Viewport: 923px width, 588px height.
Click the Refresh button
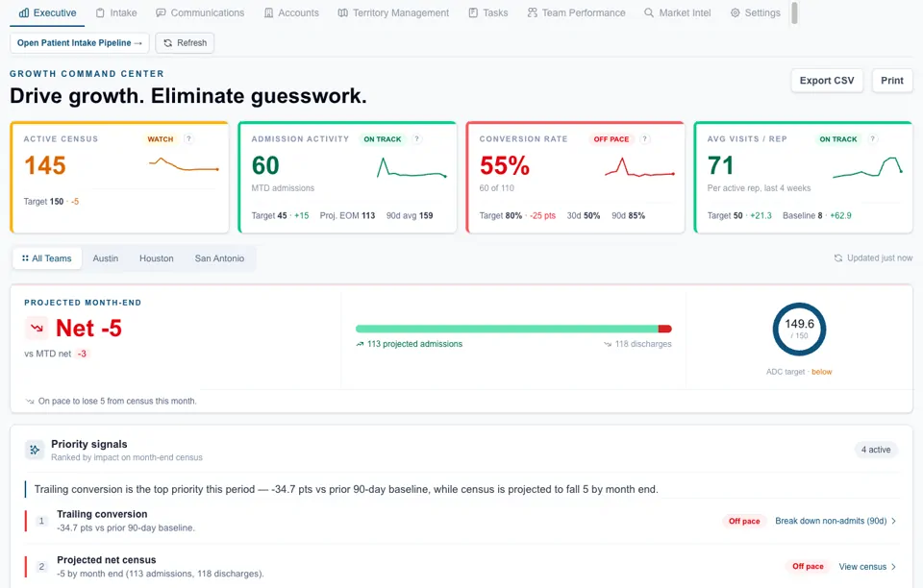click(x=185, y=43)
